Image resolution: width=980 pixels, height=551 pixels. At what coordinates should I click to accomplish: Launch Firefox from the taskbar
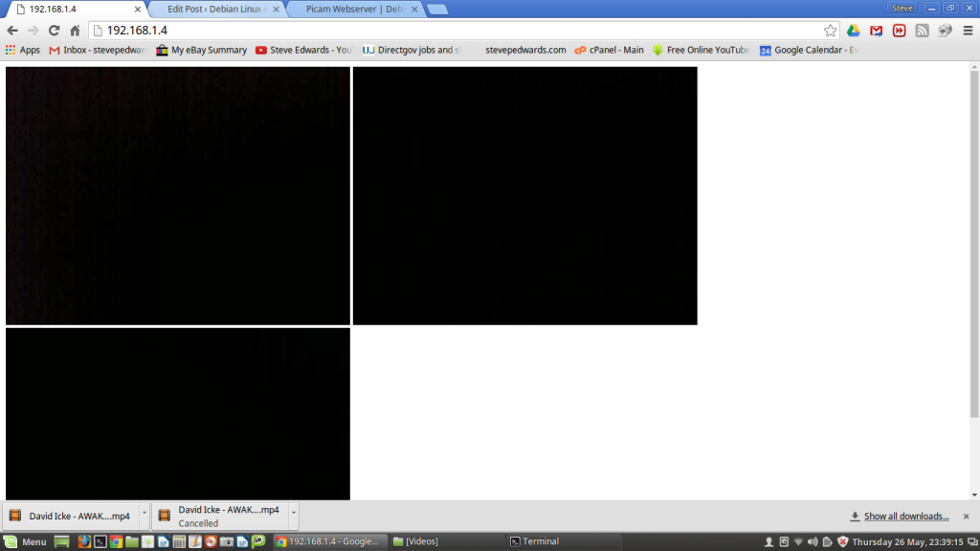[x=83, y=540]
